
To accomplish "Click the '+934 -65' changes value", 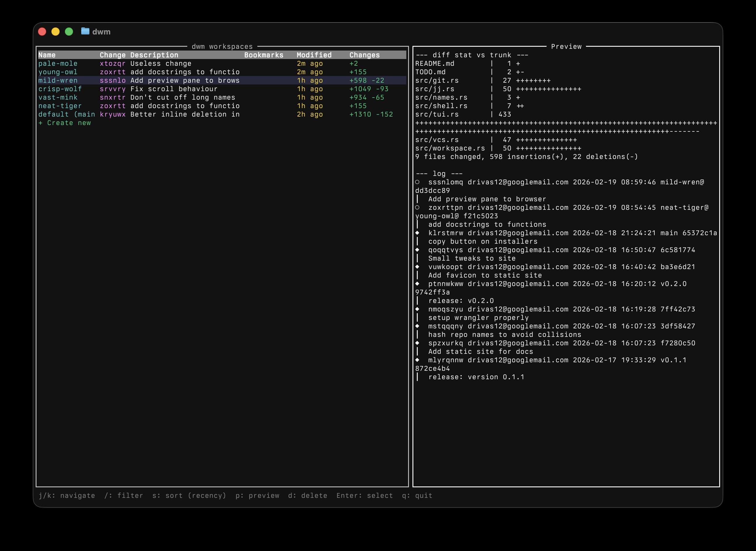I will (367, 97).
